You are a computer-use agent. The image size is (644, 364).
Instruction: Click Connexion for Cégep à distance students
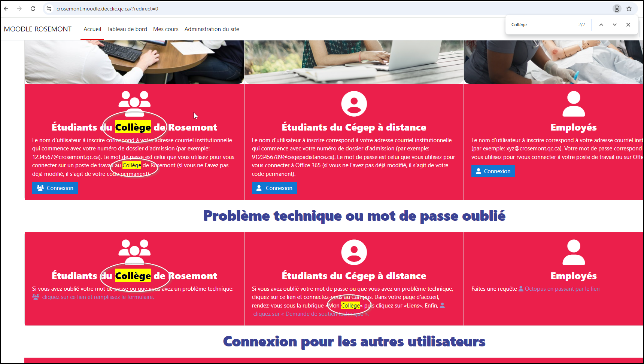(x=274, y=188)
